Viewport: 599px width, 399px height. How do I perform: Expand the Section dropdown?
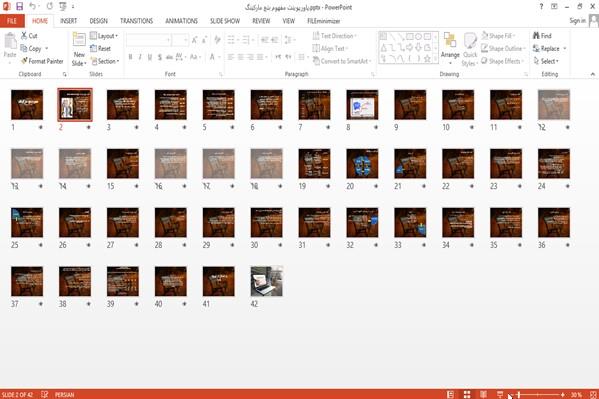(x=105, y=61)
